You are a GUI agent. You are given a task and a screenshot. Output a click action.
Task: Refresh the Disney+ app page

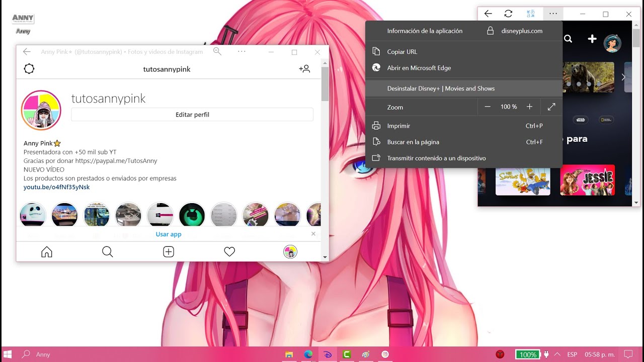pos(508,14)
